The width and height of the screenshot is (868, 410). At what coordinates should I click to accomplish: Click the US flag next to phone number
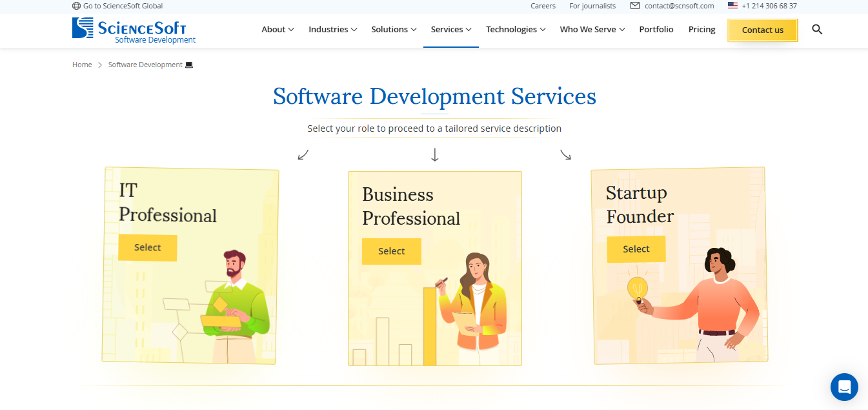(x=732, y=5)
